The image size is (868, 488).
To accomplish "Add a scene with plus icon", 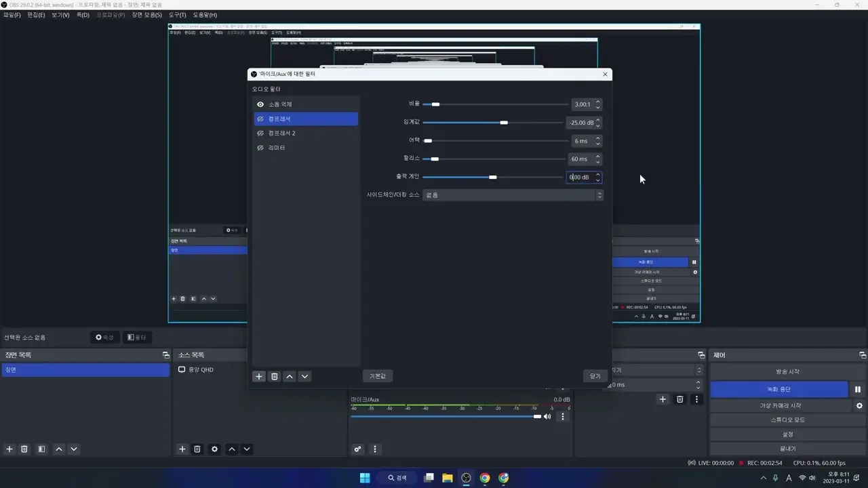I will tap(9, 449).
